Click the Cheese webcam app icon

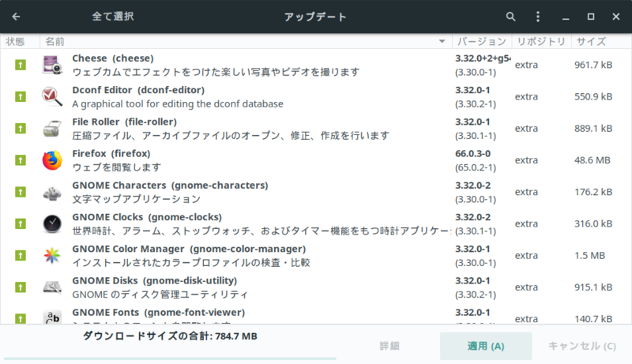pos(52,65)
